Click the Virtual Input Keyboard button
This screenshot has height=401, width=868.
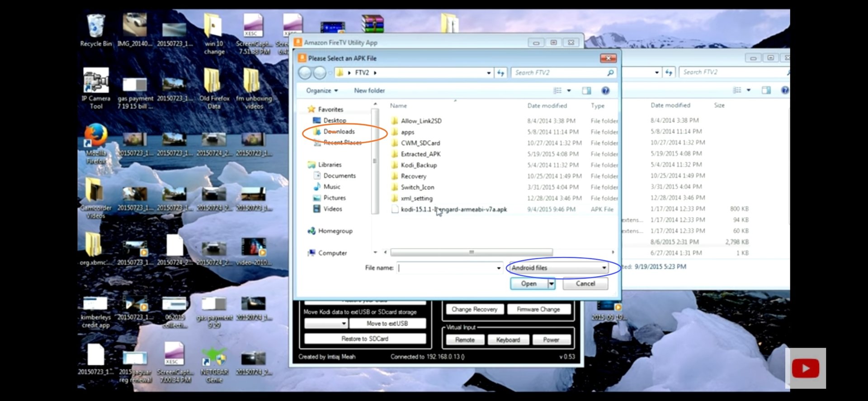click(x=508, y=340)
